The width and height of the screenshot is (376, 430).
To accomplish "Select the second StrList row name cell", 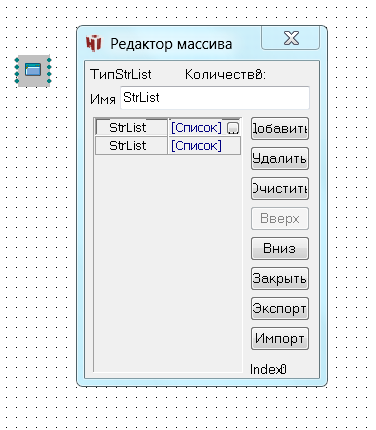I will (x=131, y=146).
